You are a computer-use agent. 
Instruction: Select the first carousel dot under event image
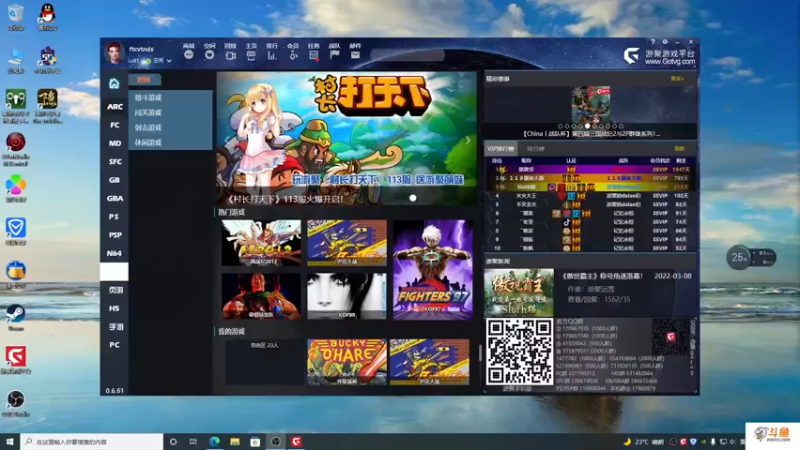[560, 126]
